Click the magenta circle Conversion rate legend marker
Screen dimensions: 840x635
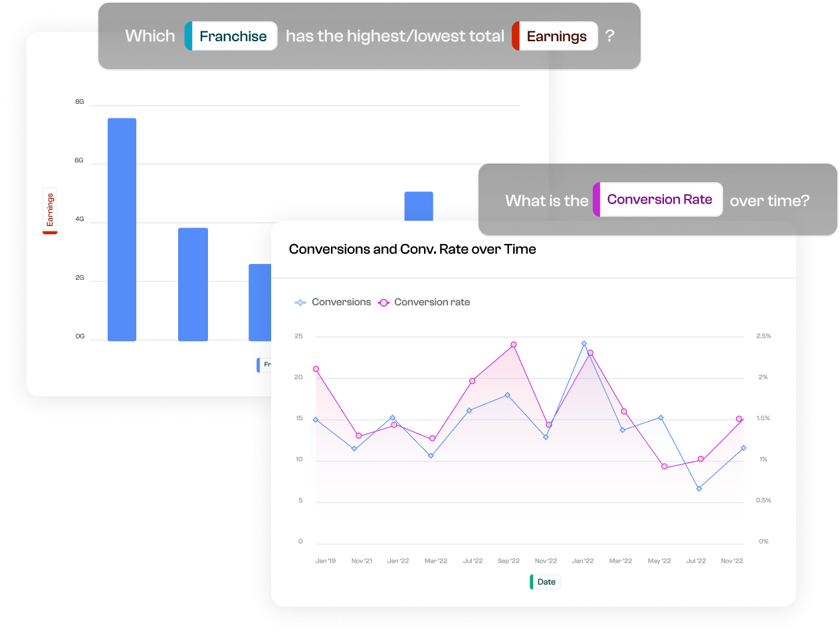[383, 302]
